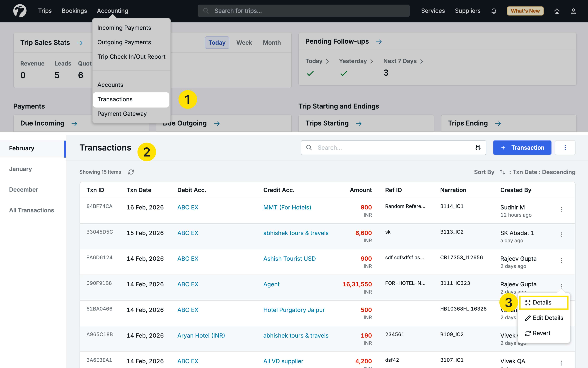Screen dimensions: 588x368
Task: Open the user profile icon
Action: (x=573, y=11)
